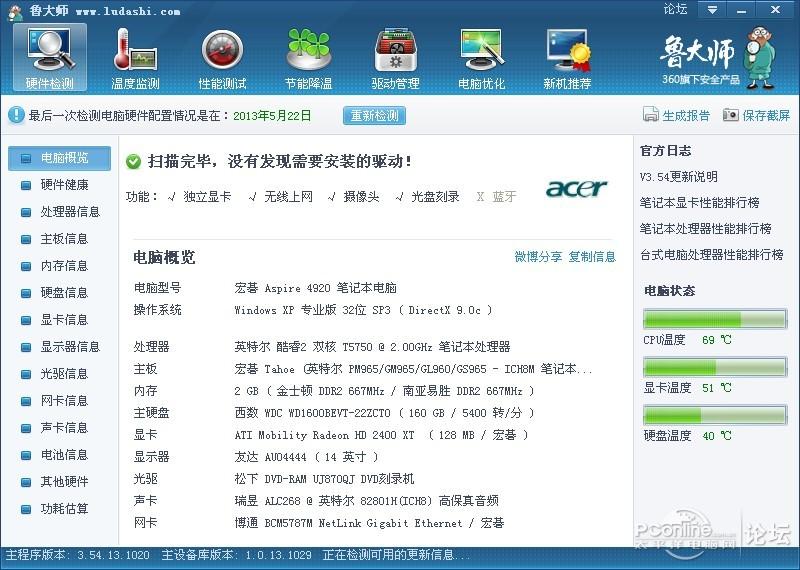
Task: Click the 松下 DVD-RAM UJ870QJ drive value
Action: click(324, 479)
